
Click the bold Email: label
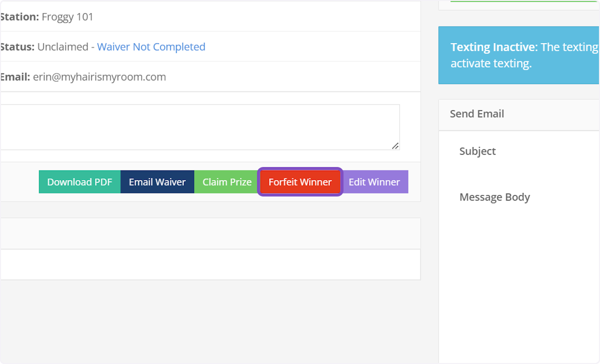pos(15,77)
